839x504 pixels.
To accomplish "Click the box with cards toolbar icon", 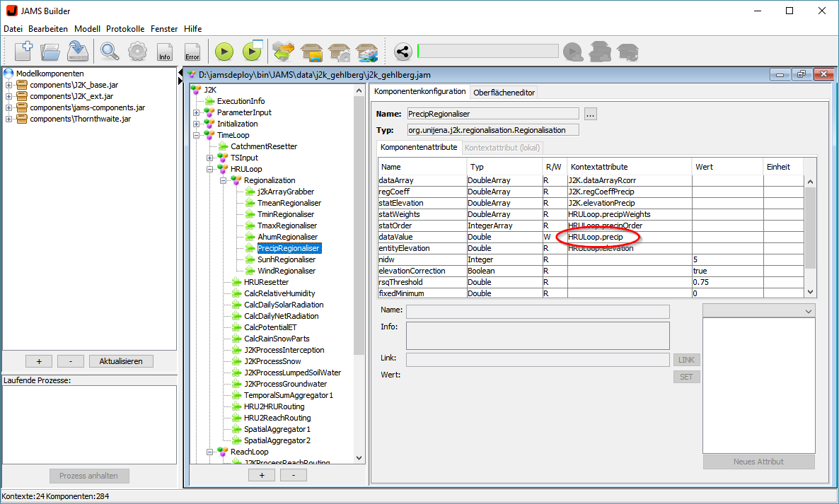I will [x=367, y=52].
